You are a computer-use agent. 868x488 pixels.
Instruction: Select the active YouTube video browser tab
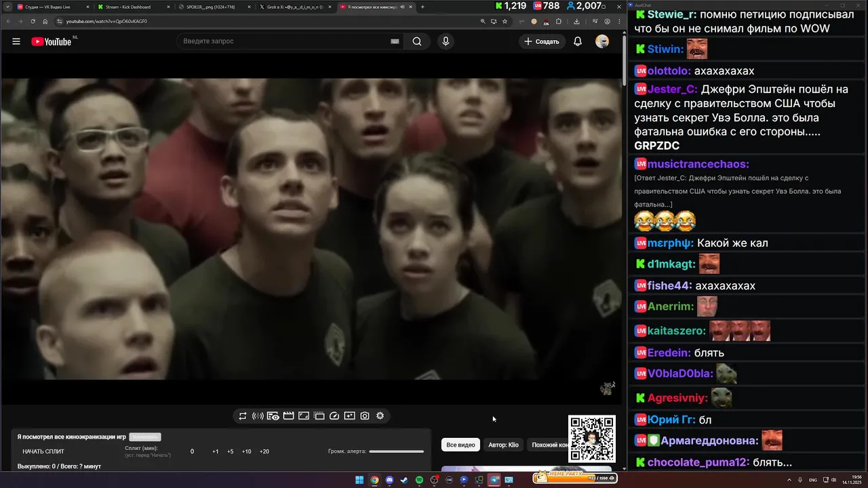(376, 7)
